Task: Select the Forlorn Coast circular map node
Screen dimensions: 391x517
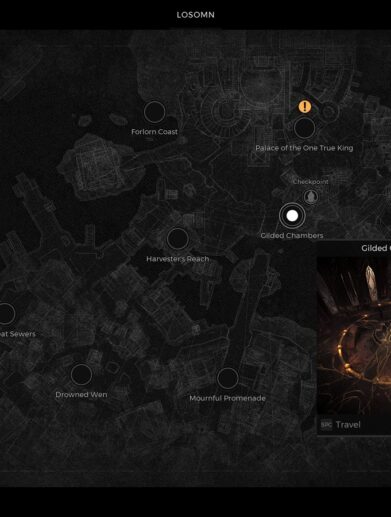Action: pyautogui.click(x=154, y=112)
